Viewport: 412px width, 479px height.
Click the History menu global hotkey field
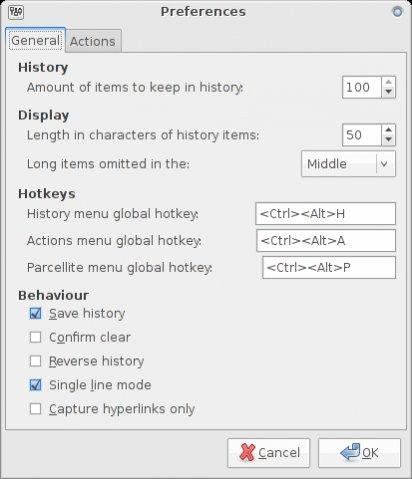point(326,214)
